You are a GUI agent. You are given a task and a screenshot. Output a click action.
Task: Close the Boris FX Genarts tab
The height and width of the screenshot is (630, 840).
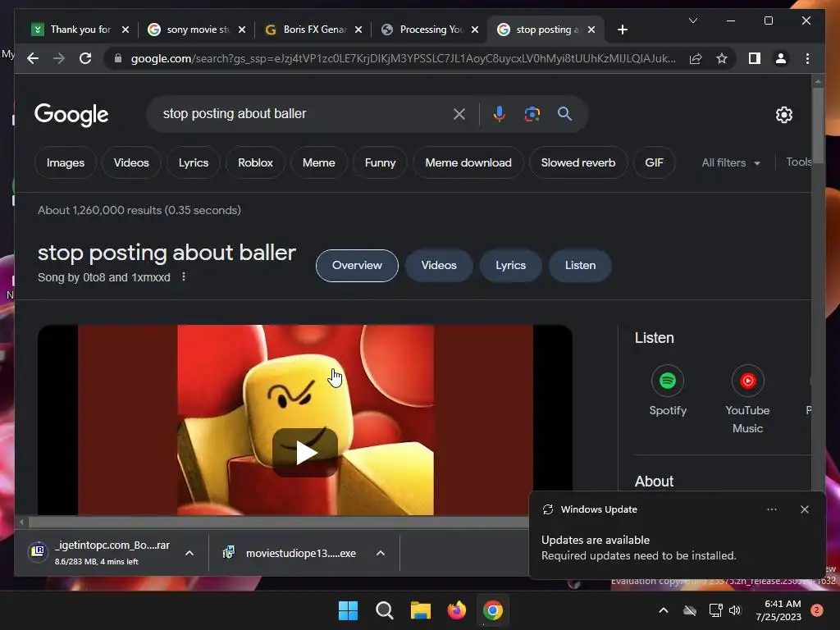click(x=358, y=30)
